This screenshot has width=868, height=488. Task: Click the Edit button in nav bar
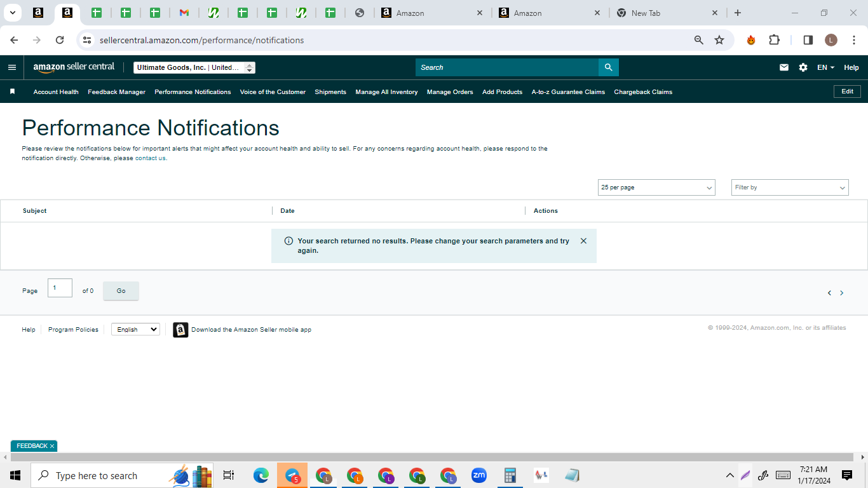[x=847, y=91]
